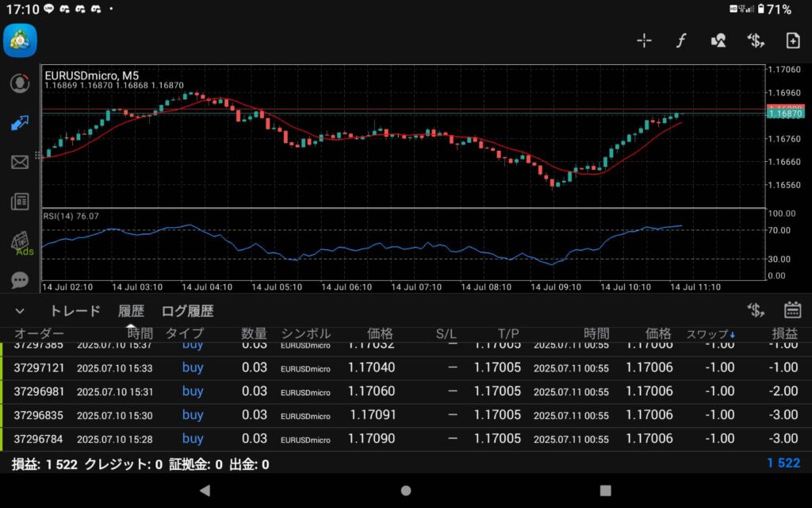Tap the Android home navigation button
812x508 pixels.
(x=406, y=491)
